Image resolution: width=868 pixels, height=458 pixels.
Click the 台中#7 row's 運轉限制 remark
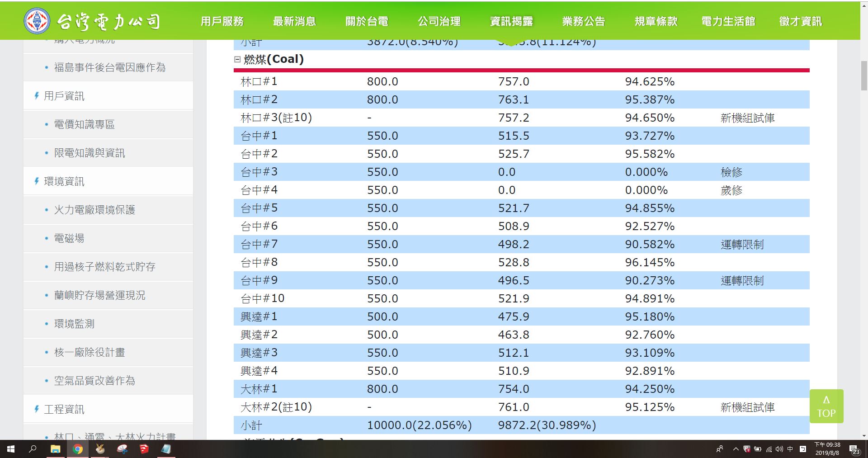[742, 245]
